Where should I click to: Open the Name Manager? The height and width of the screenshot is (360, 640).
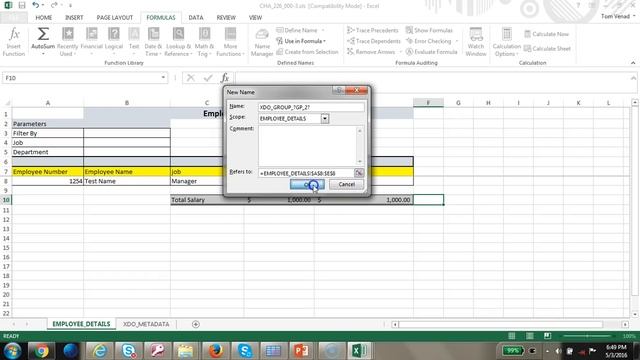262,42
